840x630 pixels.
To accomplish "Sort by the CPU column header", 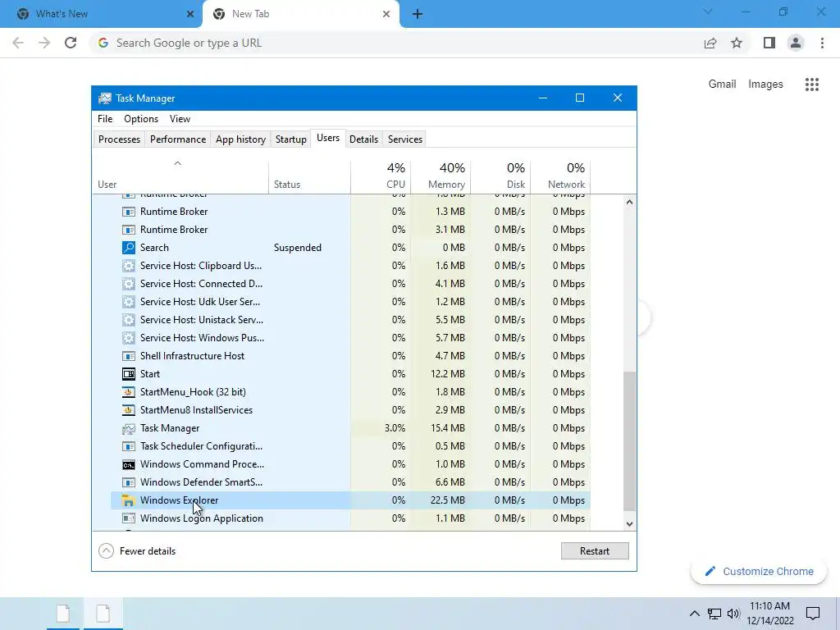I will pyautogui.click(x=381, y=176).
